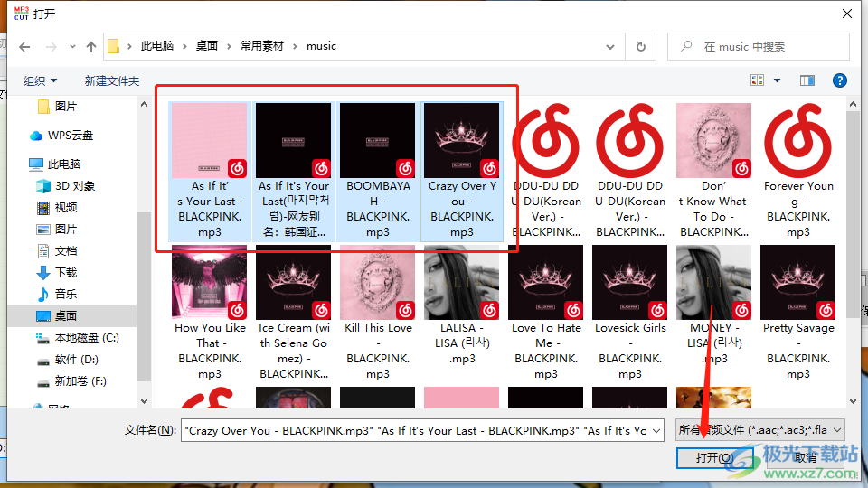Select LALISA - LISA .mp3 file
868x488 pixels.
462,305
